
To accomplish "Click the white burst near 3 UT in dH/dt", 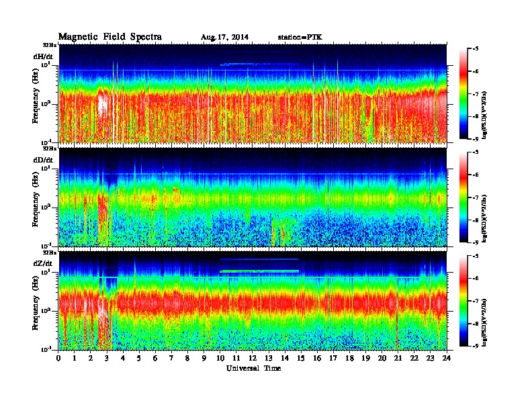I will 103,105.
